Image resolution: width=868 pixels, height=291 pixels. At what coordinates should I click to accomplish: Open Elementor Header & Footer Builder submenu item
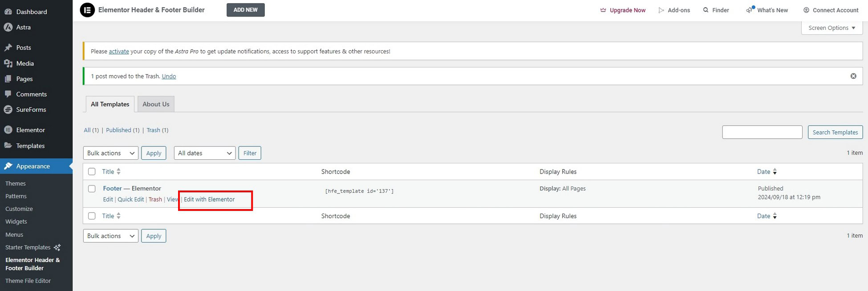32,264
